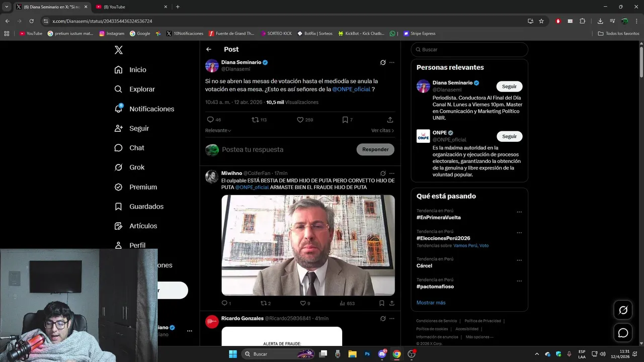Open the video thumbnail in Miwihno's reply
The height and width of the screenshot is (362, 644).
click(x=308, y=245)
